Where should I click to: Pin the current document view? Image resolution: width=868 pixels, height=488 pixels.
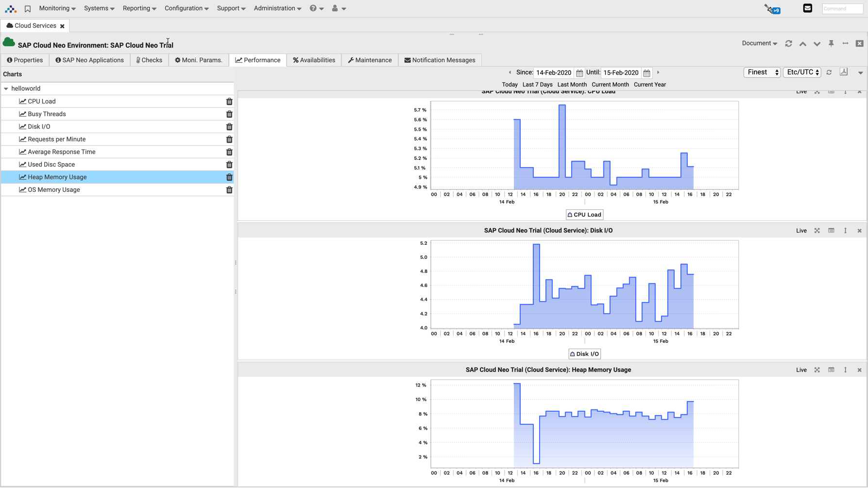(x=832, y=43)
